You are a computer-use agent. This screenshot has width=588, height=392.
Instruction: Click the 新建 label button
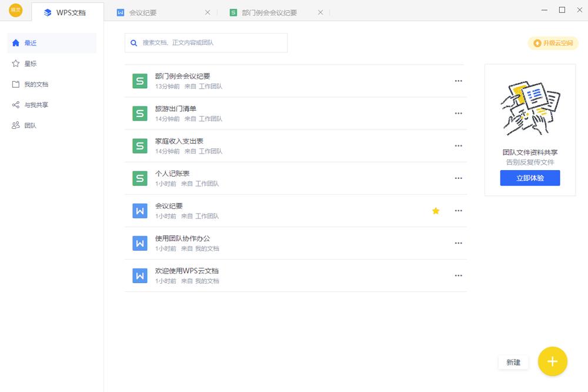(513, 363)
